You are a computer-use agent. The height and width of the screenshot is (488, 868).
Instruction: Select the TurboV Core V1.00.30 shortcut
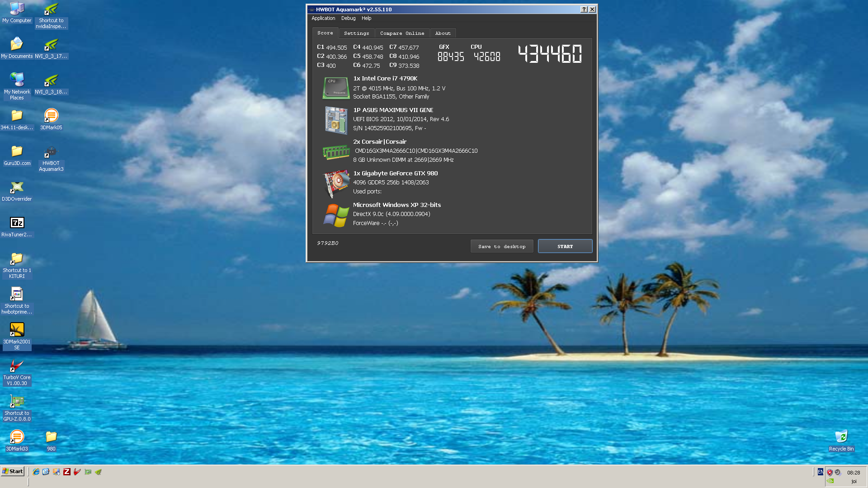17,372
